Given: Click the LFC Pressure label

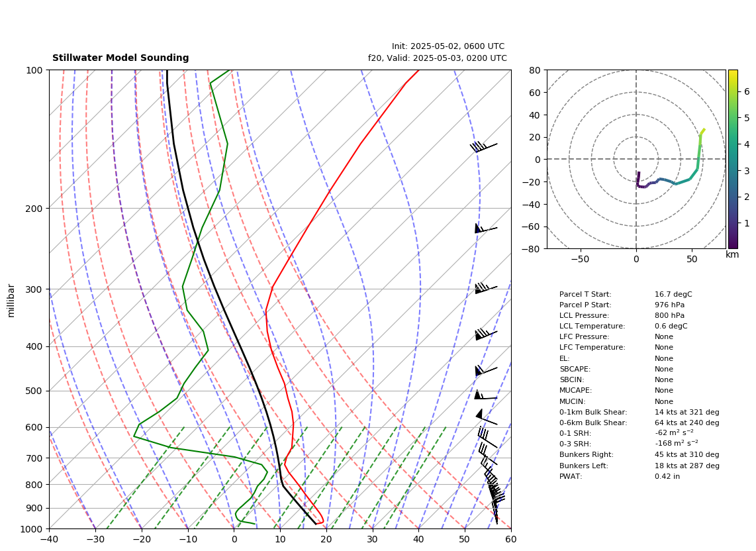Looking at the screenshot, I should click(584, 337).
